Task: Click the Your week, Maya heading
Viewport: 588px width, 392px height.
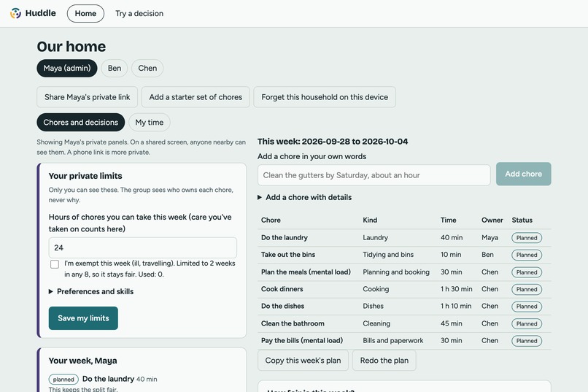Action: pyautogui.click(x=83, y=361)
